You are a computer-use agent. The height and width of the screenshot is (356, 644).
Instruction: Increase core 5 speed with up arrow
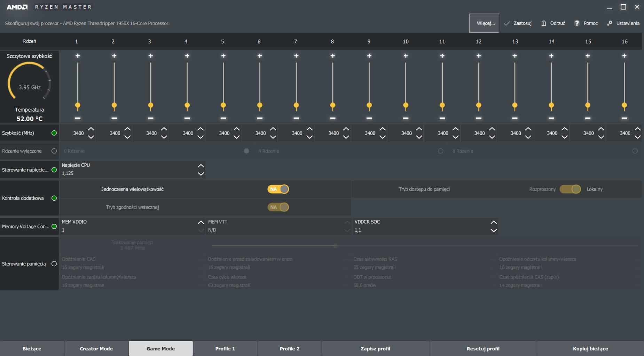pos(237,129)
